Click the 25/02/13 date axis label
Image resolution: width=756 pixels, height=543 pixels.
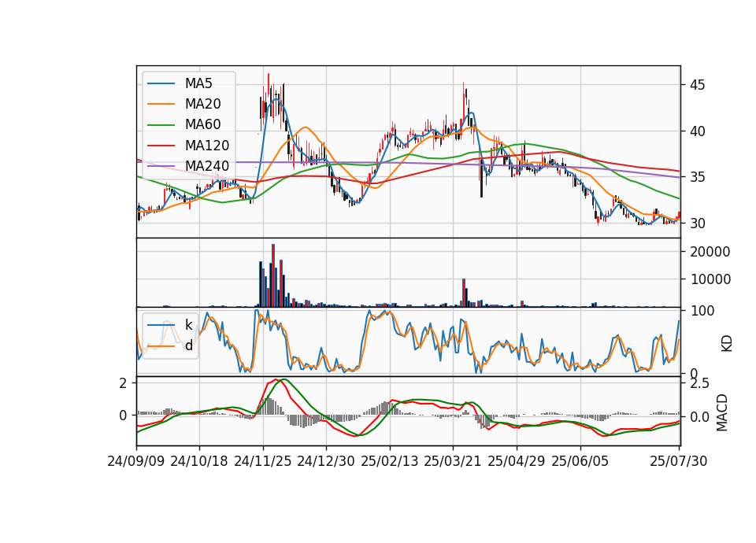(390, 461)
